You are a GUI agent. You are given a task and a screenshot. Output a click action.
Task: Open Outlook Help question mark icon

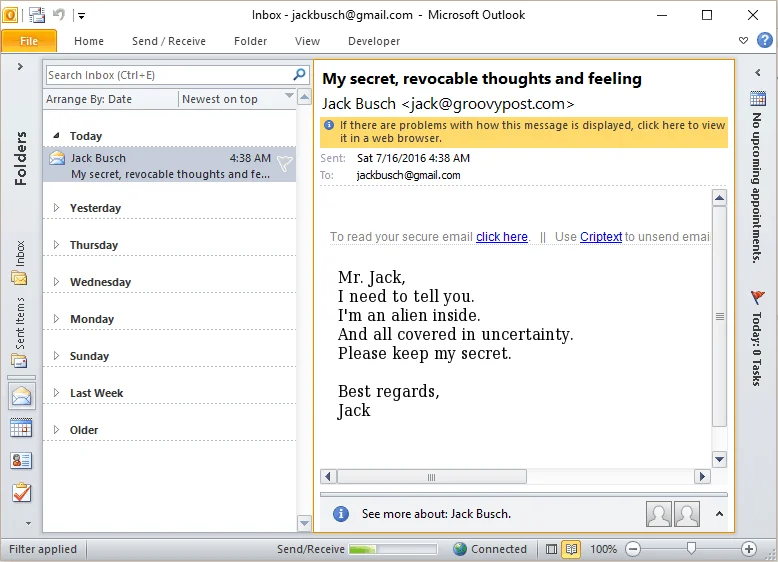pyautogui.click(x=765, y=40)
